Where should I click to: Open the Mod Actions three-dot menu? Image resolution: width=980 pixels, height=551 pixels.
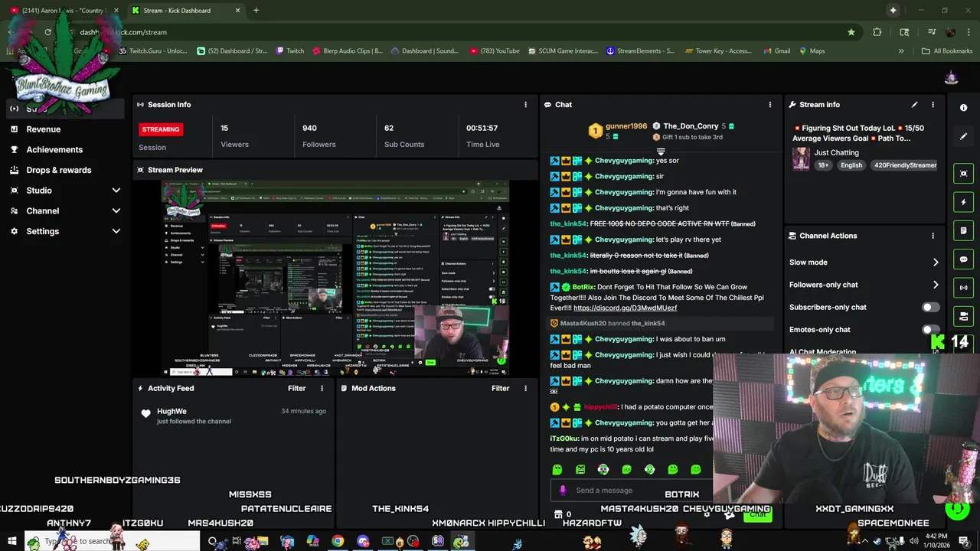point(525,389)
